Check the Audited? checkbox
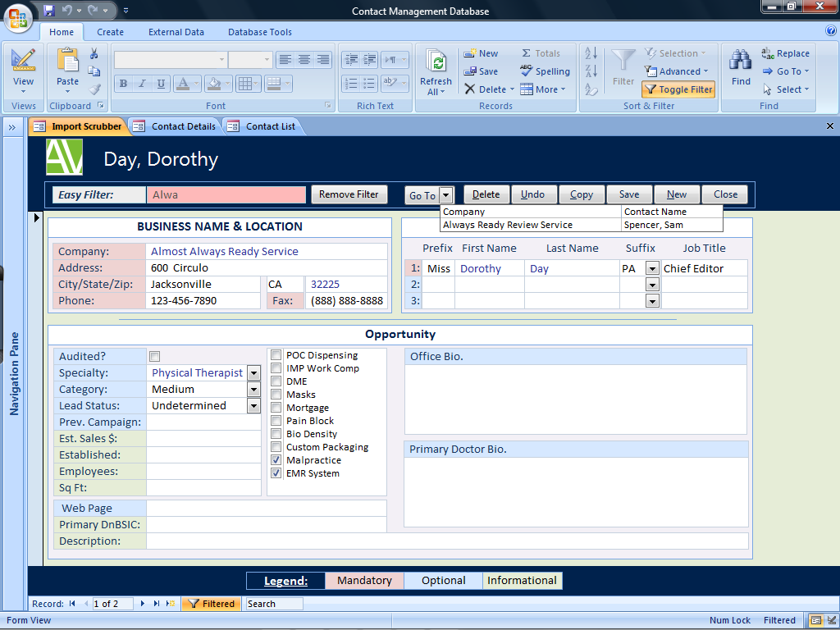Viewport: 840px width, 630px height. 155,357
